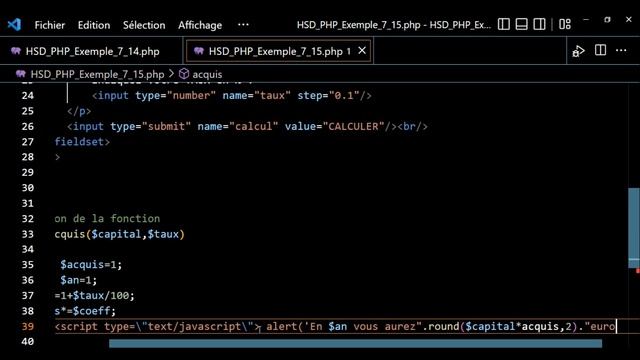Click the $an=1; statement on line 36

pos(79,280)
